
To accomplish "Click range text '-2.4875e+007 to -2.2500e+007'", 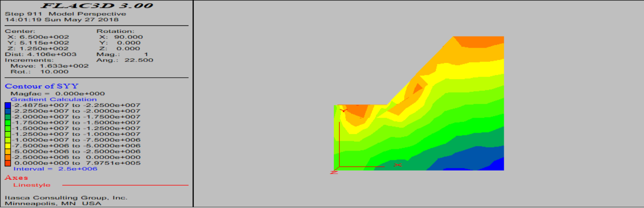I will 76,105.
